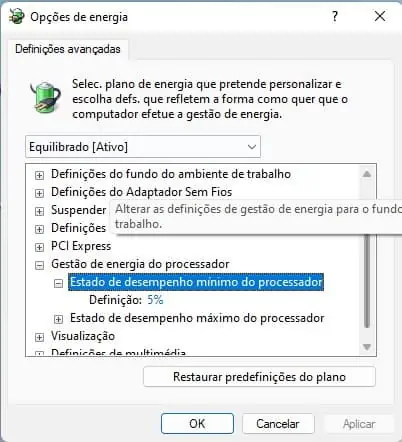This screenshot has height=442, width=402.
Task: Expand Definições do Adaptador Sem Fios node
Action: [39, 193]
